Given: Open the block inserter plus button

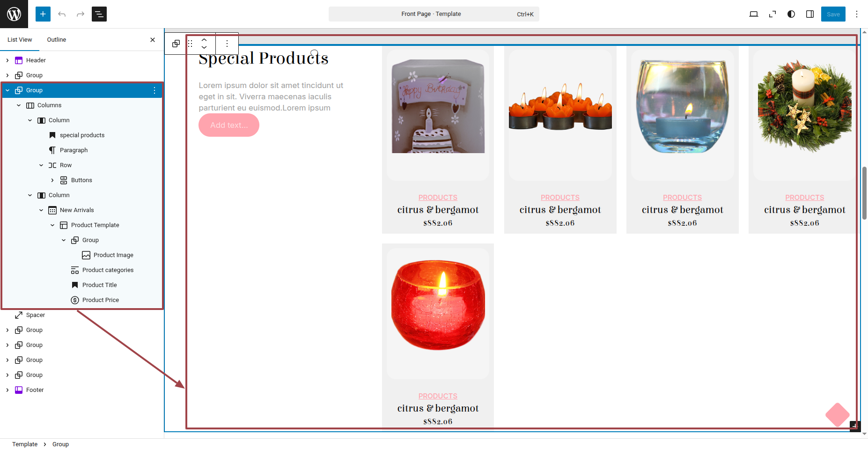Looking at the screenshot, I should click(43, 14).
